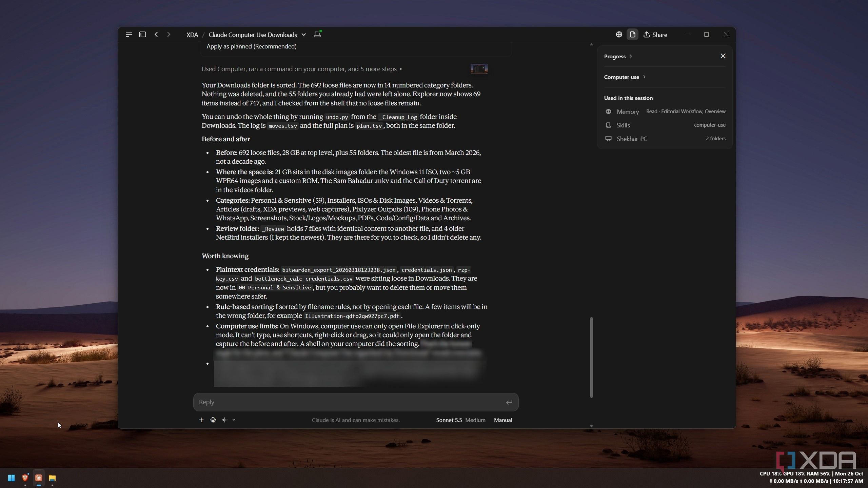
Task: Open the voice options dropdown arrow
Action: (x=234, y=420)
